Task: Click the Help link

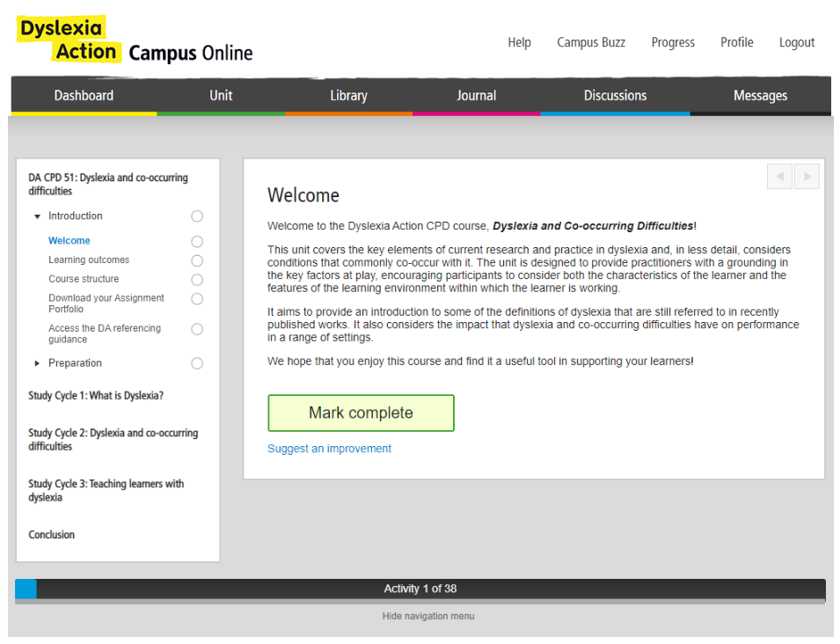Action: point(519,42)
